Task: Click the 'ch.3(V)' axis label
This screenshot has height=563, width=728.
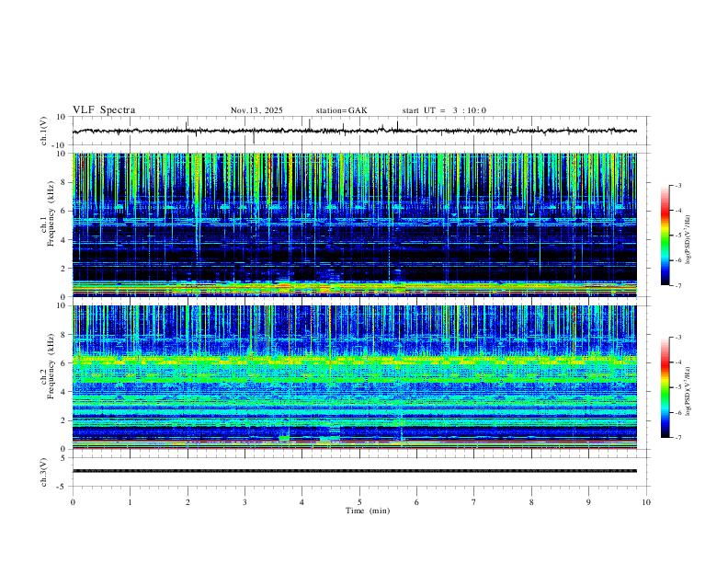Action: click(44, 473)
